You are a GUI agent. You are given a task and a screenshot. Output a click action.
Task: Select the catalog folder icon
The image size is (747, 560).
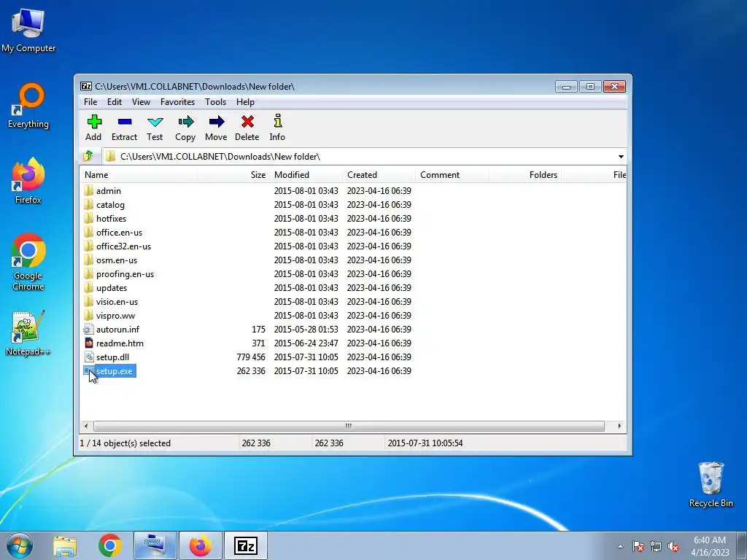tap(88, 204)
